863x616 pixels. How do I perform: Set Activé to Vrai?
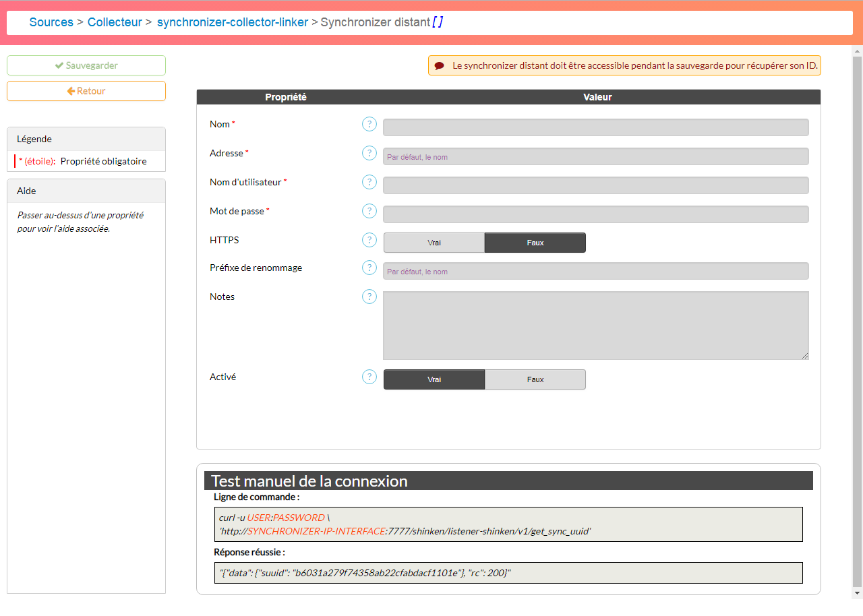pyautogui.click(x=434, y=379)
